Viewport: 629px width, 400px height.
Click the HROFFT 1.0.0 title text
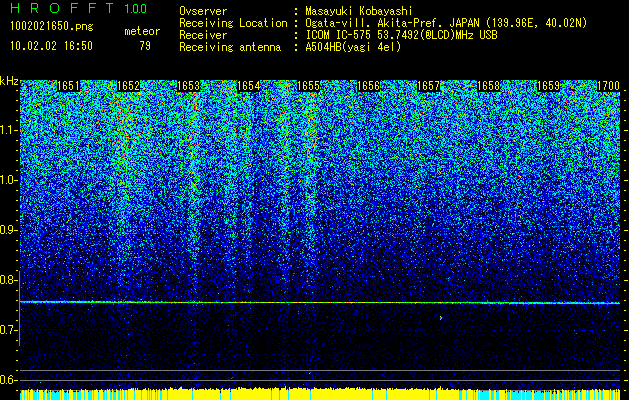[x=79, y=8]
